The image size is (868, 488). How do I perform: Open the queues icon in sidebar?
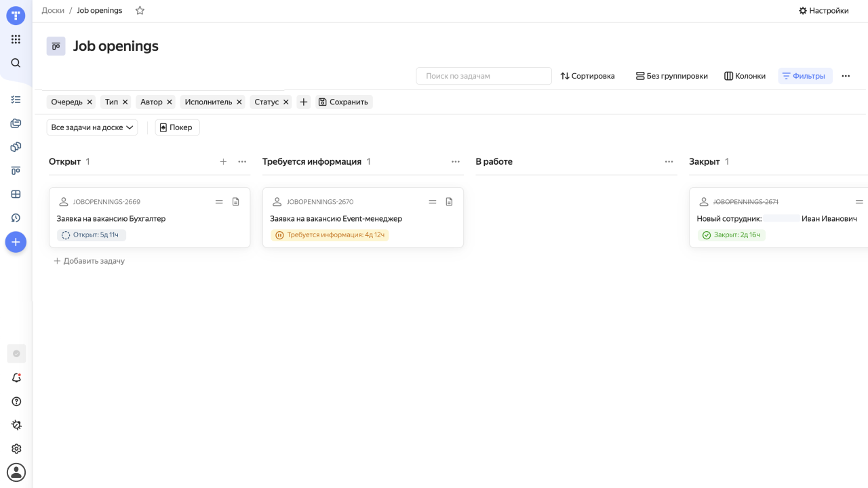(x=16, y=123)
